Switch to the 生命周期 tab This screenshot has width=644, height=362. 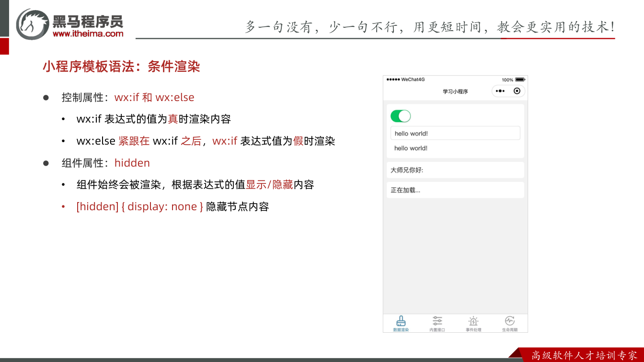pyautogui.click(x=509, y=323)
